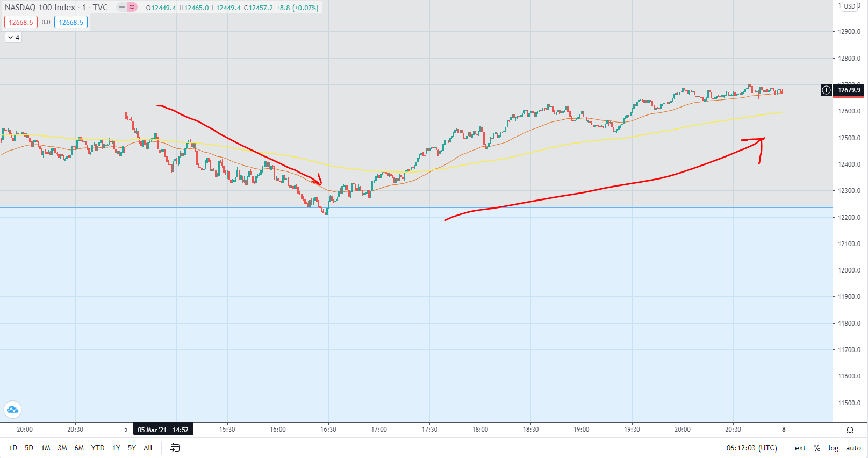868x458 pixels.
Task: Open the USD currency dropdown
Action: 850,6
